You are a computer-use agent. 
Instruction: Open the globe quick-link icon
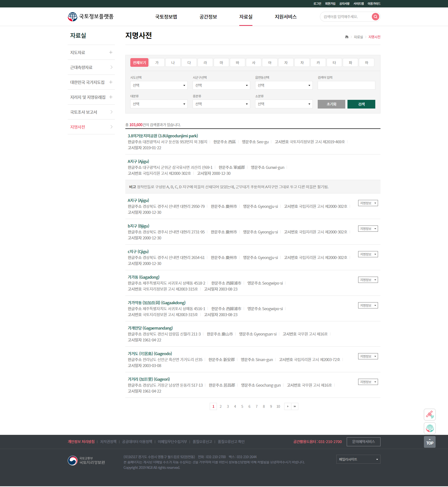(430, 428)
